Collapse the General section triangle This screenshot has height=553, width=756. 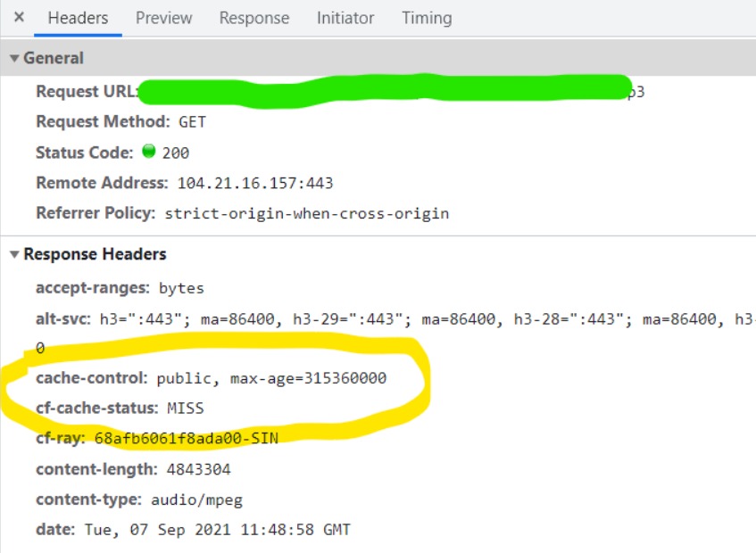point(14,58)
